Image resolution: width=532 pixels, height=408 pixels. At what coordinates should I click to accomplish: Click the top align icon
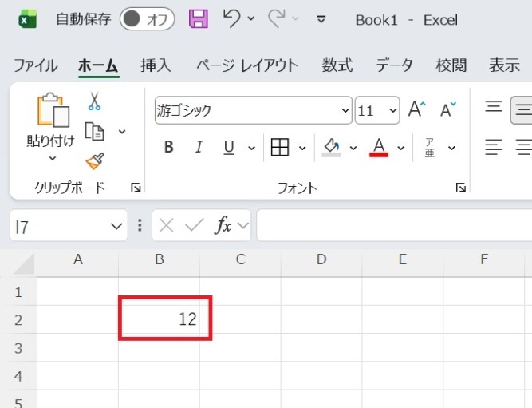[494, 107]
